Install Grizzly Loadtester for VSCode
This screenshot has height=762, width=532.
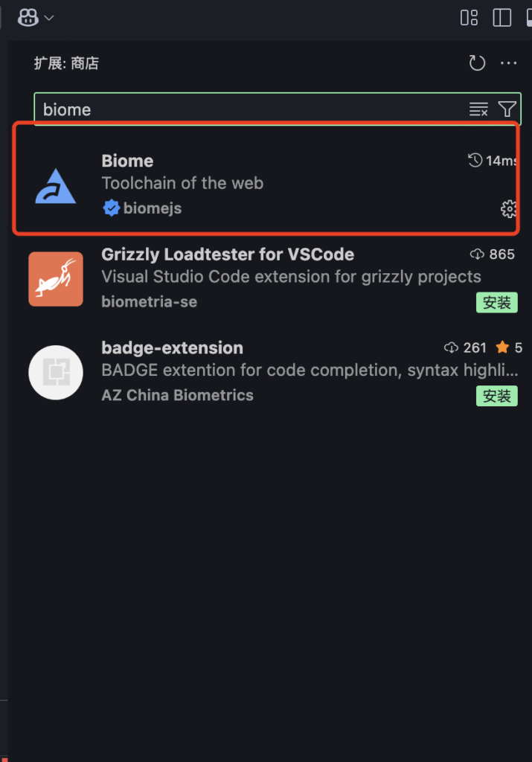[x=496, y=302]
